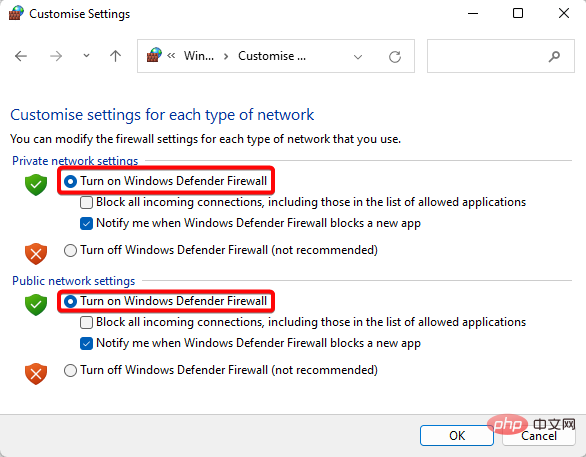Click the 'You can modify the firewall settings' text
The width and height of the screenshot is (586, 457).
click(x=205, y=139)
